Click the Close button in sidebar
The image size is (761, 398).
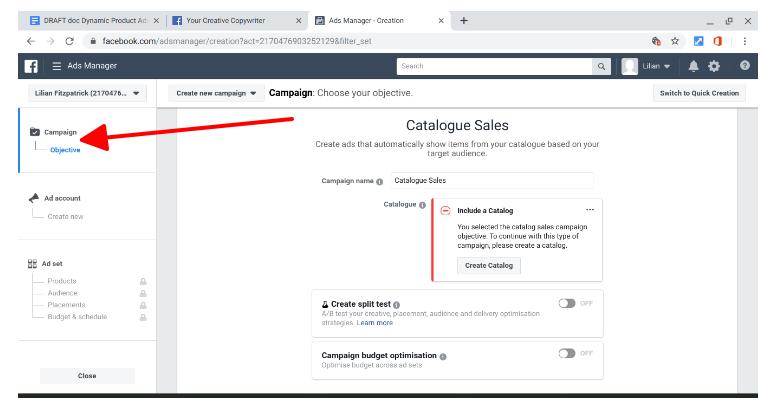[87, 376]
